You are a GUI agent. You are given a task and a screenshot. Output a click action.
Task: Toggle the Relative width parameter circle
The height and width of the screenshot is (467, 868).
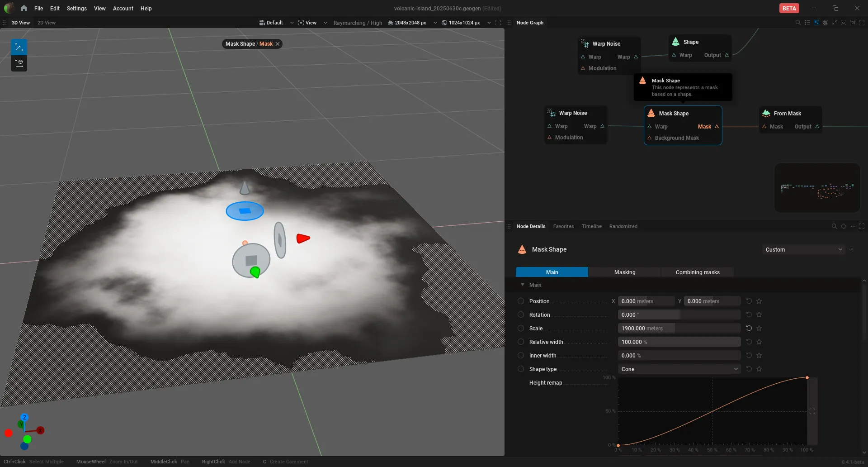[521, 342]
